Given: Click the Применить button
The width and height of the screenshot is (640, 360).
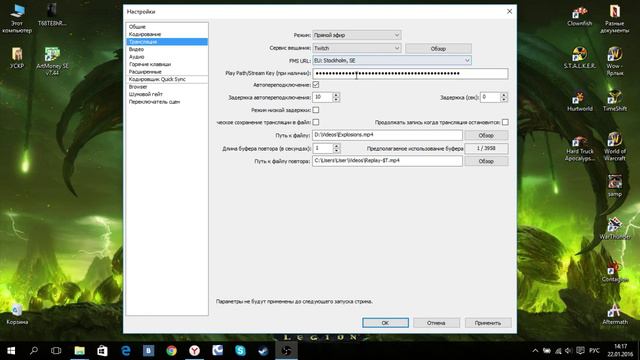Looking at the screenshot, I should click(488, 323).
